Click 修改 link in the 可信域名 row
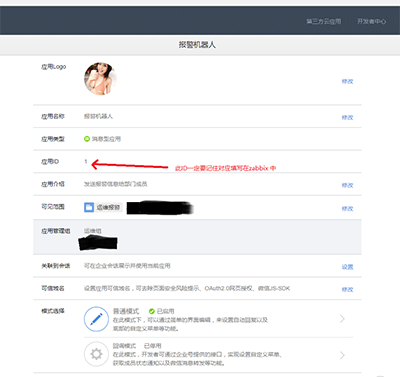 click(347, 289)
